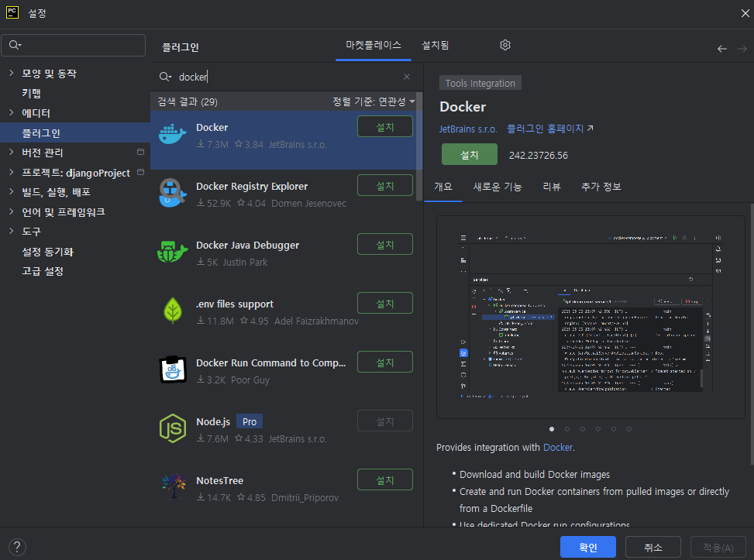Switch to the 설치됨 tab
This screenshot has height=560, width=754.
point(436,45)
